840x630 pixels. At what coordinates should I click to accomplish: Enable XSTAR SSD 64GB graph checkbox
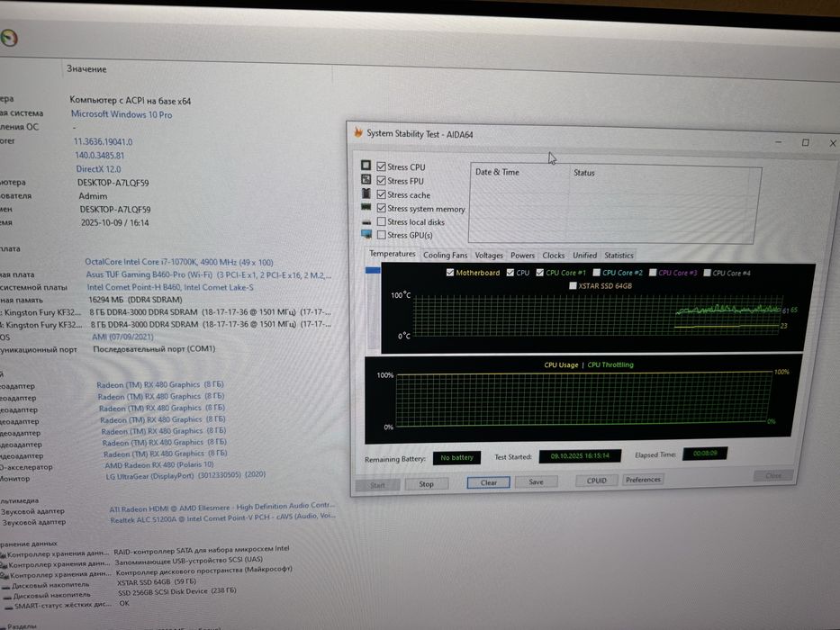(573, 286)
